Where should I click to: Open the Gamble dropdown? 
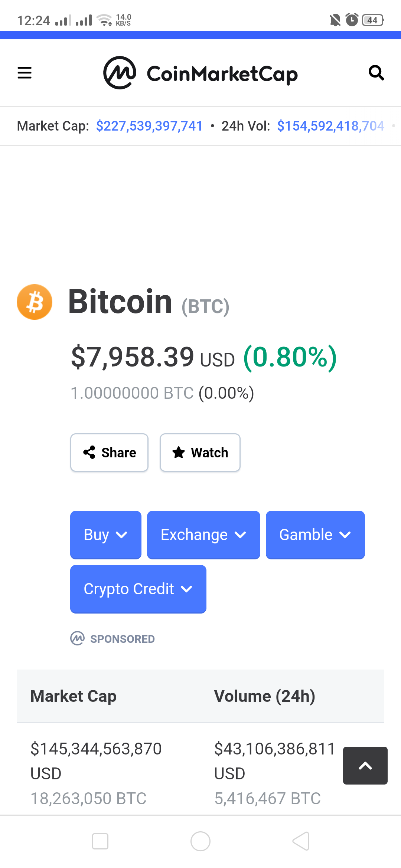click(x=315, y=535)
